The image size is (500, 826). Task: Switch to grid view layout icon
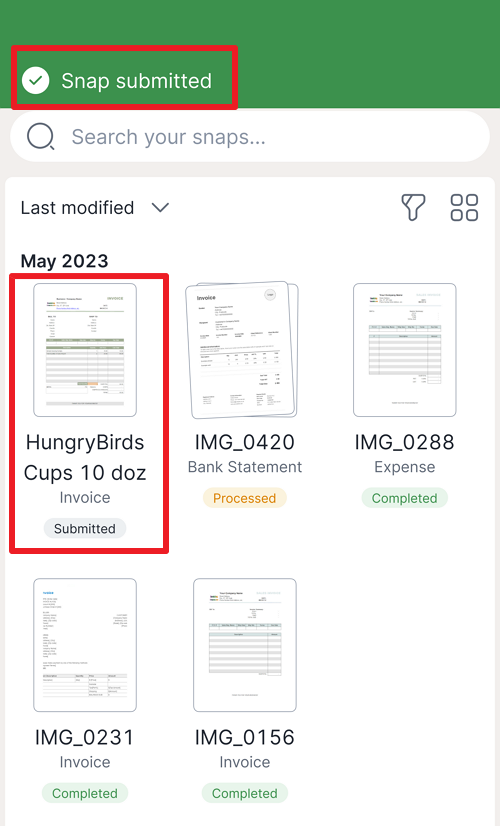464,208
